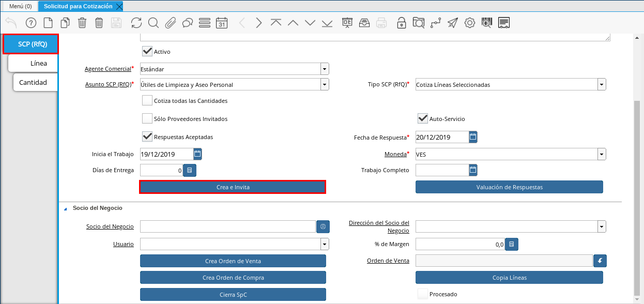This screenshot has width=644, height=304.
Task: Click the gear process icon in toolbar
Action: pos(469,23)
